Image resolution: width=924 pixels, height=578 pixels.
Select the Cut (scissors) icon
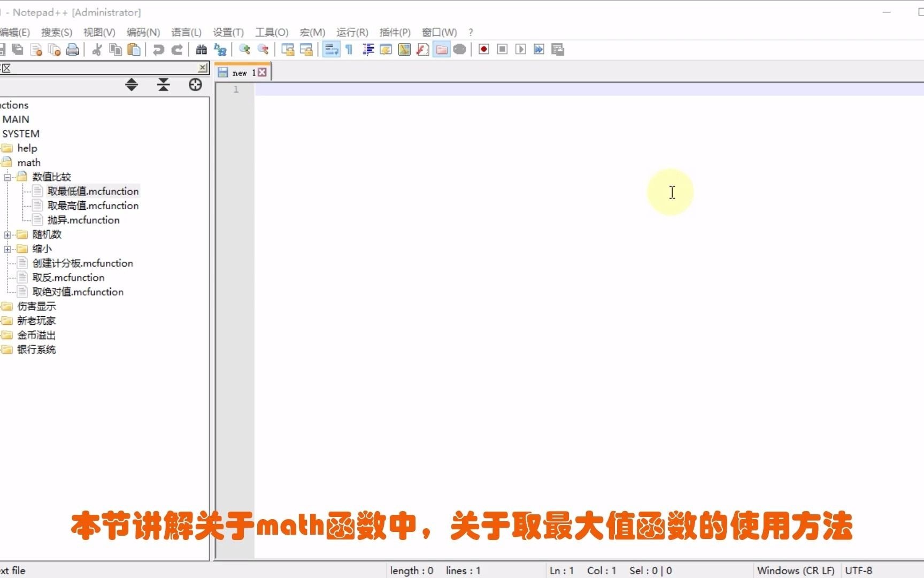pos(97,49)
